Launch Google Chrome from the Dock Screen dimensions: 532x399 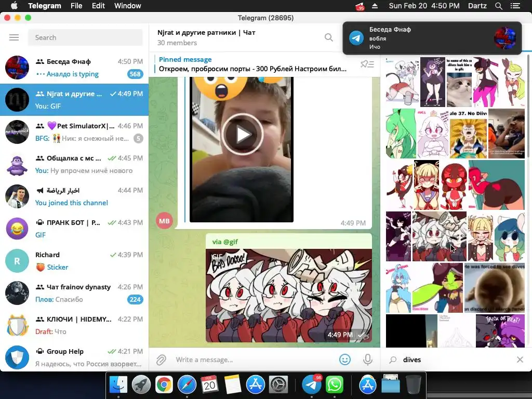[164, 385]
